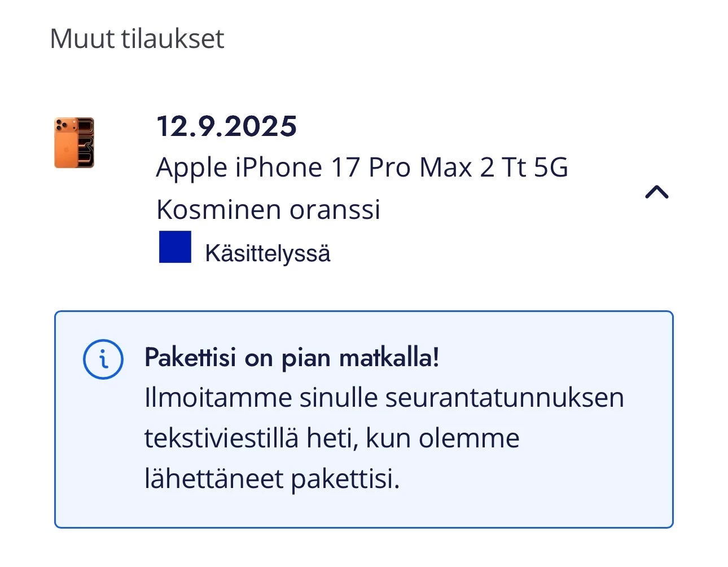The height and width of the screenshot is (567, 728).
Task: Click the "Pakettisi on pian matkalla!" heading
Action: [292, 358]
